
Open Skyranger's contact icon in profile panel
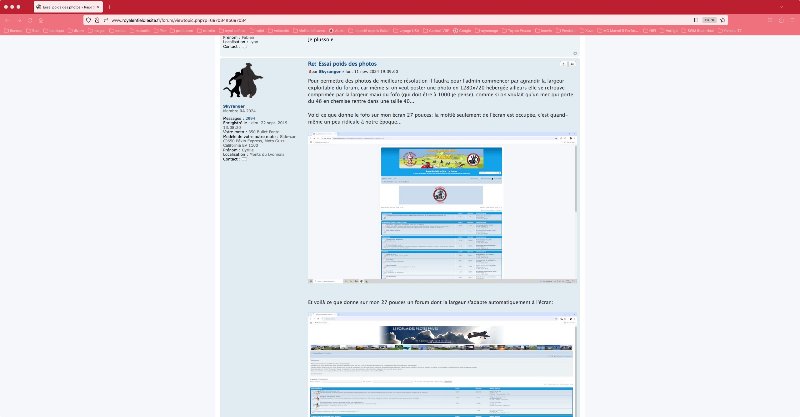[243, 158]
